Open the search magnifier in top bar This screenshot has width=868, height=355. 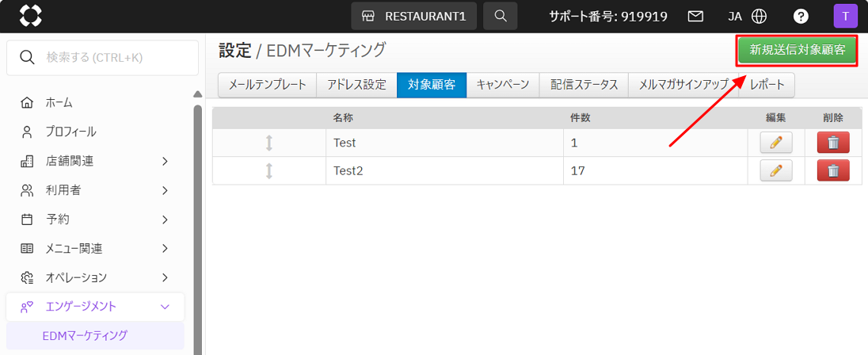[500, 16]
